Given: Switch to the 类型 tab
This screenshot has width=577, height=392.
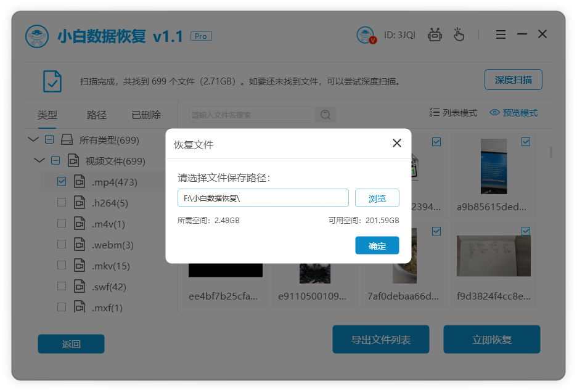Looking at the screenshot, I should click(47, 115).
